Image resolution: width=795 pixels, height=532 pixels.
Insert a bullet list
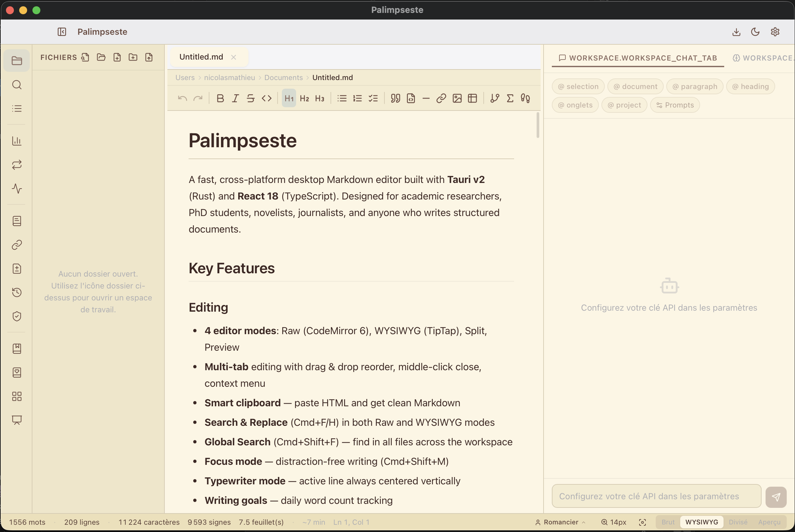click(342, 98)
